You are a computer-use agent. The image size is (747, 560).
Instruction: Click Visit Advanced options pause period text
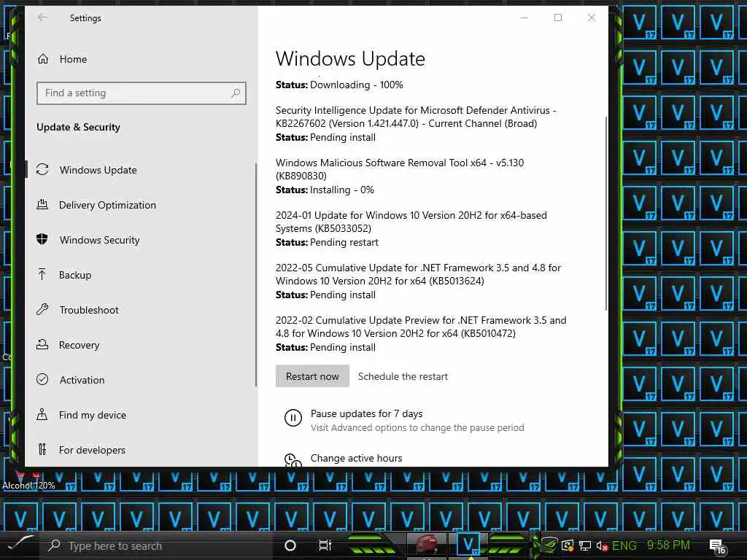(417, 427)
